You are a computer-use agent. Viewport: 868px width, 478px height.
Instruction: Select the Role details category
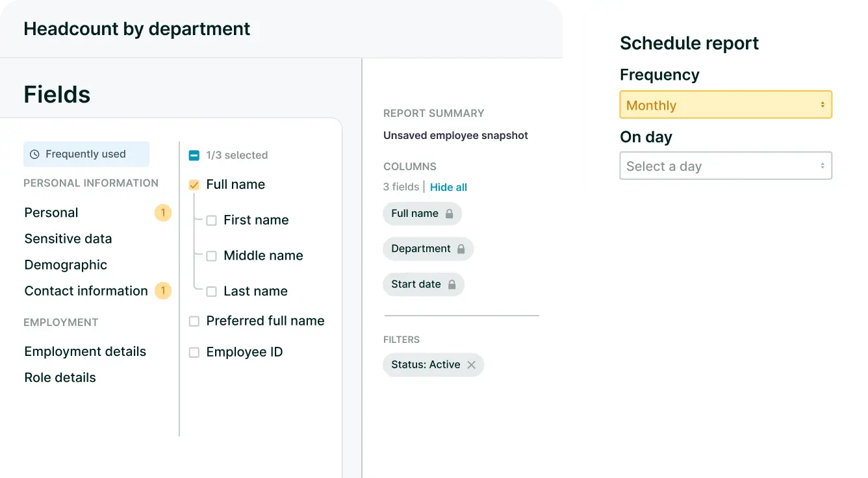60,377
